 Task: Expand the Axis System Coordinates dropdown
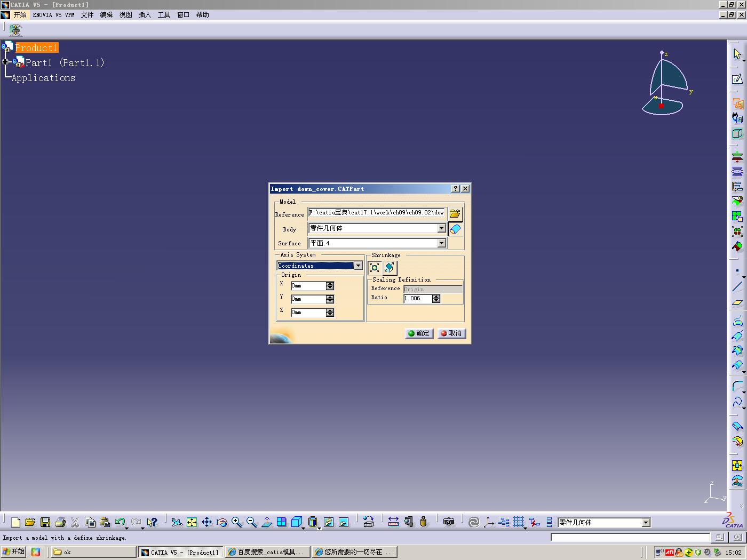358,266
